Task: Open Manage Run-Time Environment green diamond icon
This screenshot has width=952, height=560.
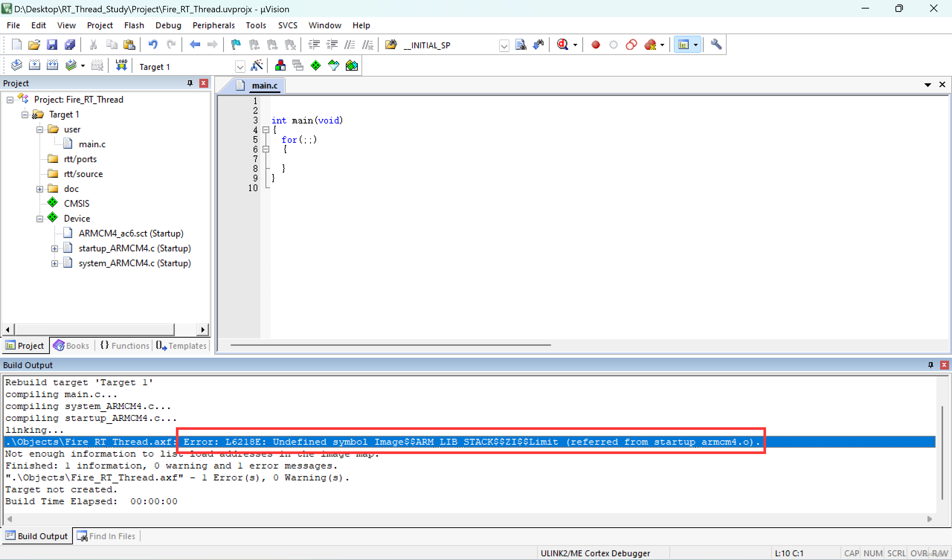Action: [316, 66]
